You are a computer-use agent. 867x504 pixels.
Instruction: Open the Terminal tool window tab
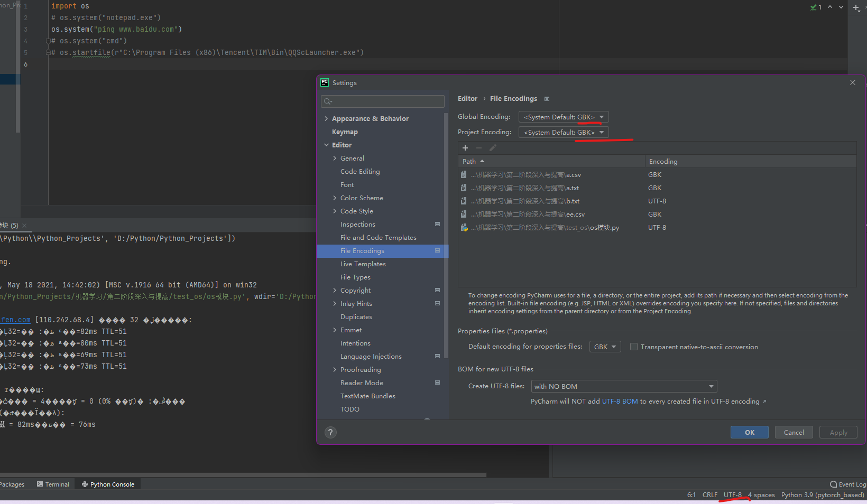pyautogui.click(x=53, y=484)
